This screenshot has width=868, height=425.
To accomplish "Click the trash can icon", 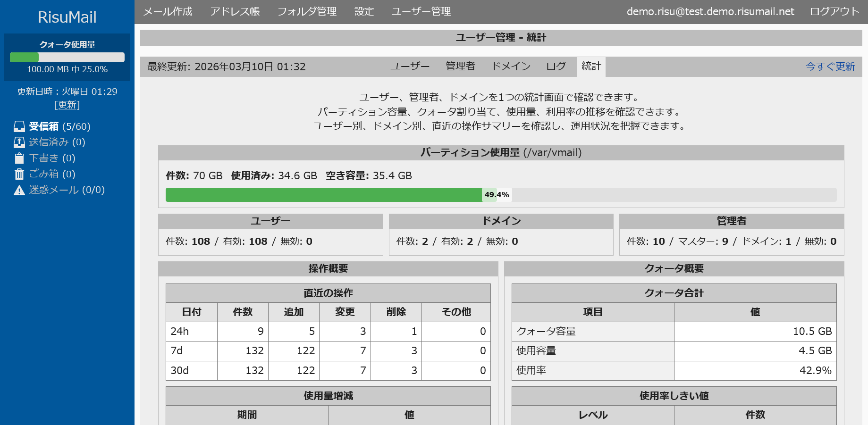I will click(19, 174).
